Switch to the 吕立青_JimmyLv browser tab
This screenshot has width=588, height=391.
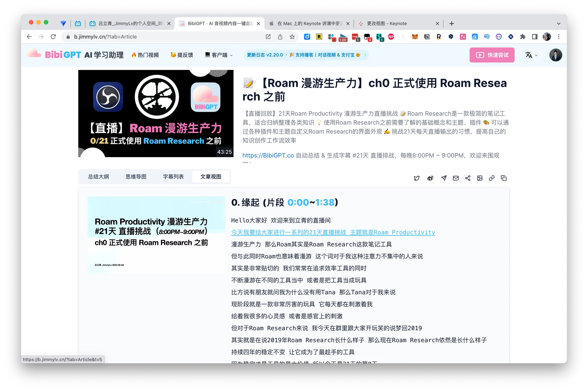131,24
